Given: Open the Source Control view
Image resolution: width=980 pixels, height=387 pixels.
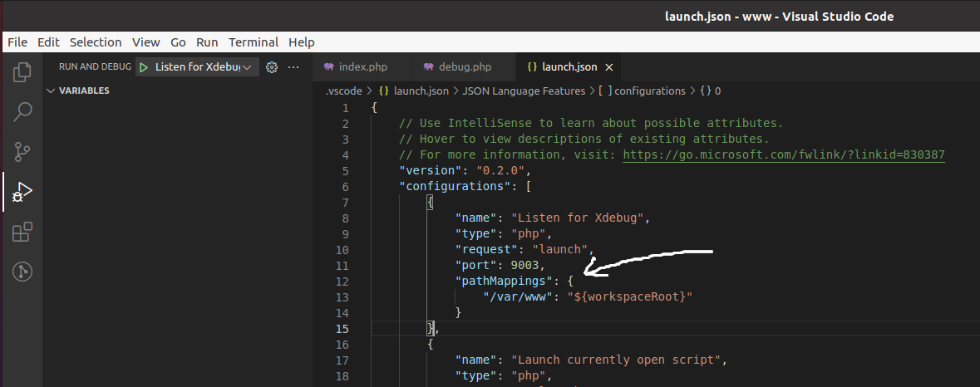Looking at the screenshot, I should click(22, 152).
